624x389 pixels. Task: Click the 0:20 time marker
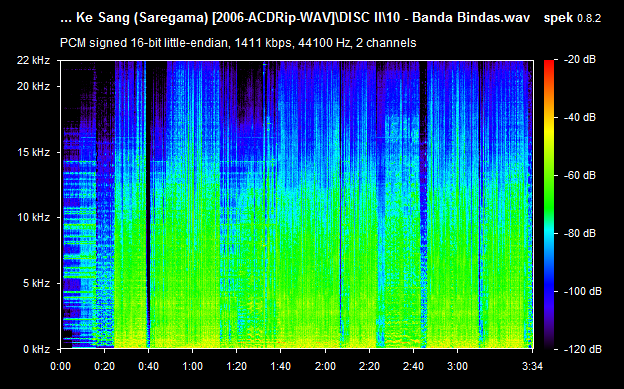(104, 366)
